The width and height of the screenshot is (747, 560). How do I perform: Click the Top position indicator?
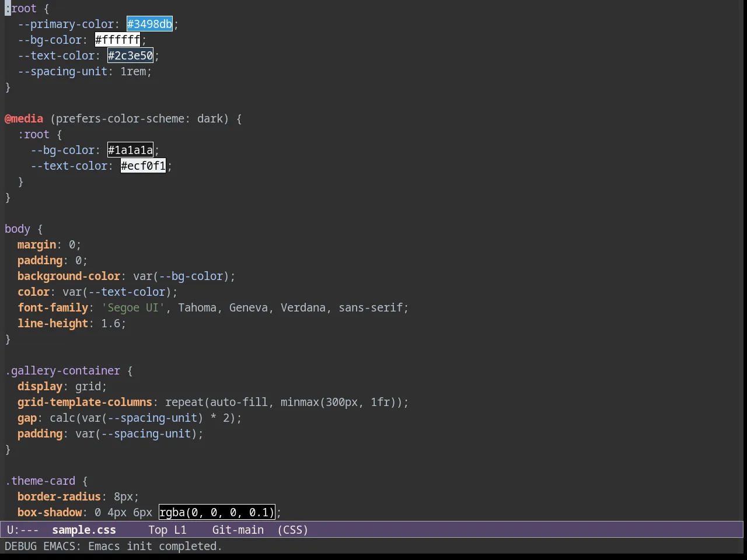point(158,530)
